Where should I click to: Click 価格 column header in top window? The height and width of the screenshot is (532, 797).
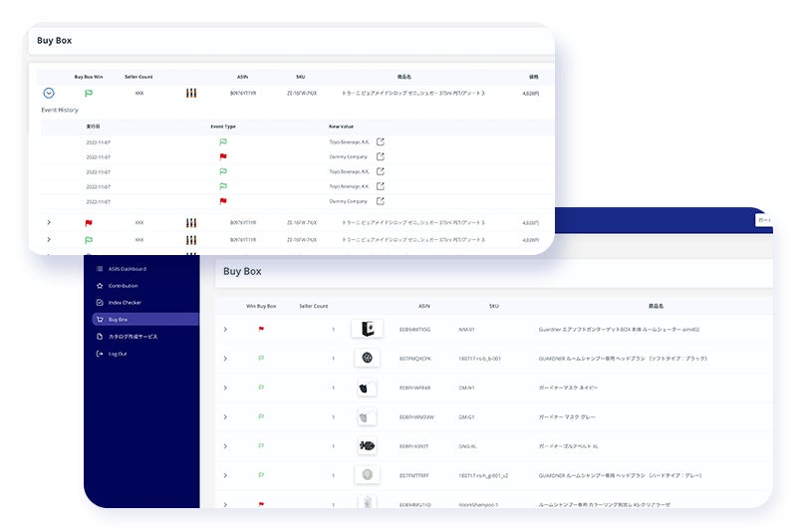click(534, 77)
